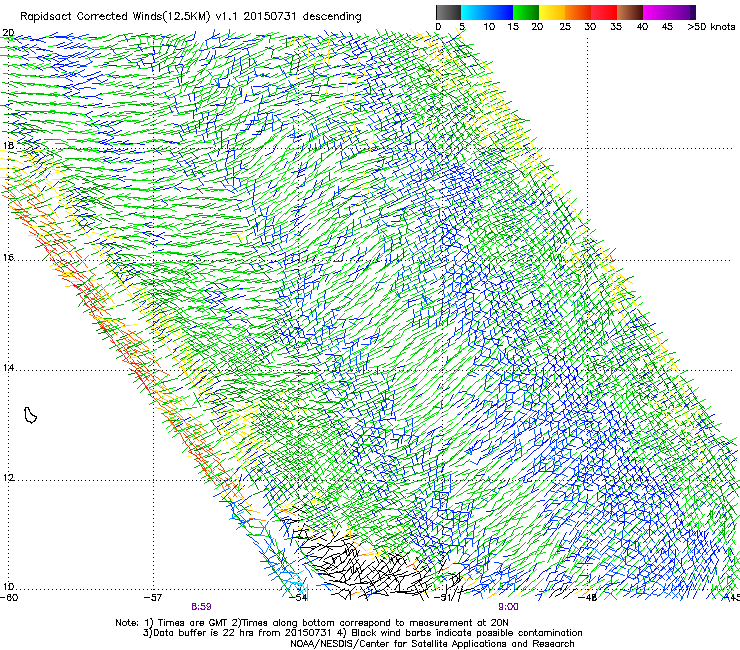Screen dimensions: 740x650
Task: Click the longitude label '-54'
Action: (299, 598)
